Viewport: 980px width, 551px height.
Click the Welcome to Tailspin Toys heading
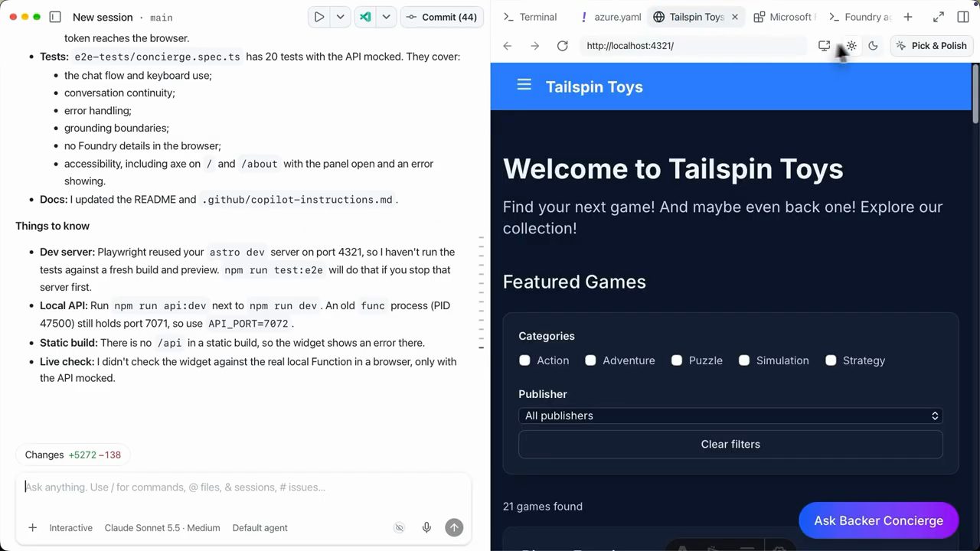pos(673,169)
